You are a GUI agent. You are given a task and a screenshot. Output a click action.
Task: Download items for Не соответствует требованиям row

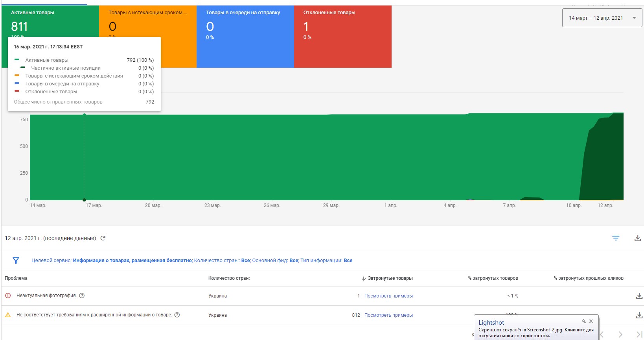click(x=639, y=315)
